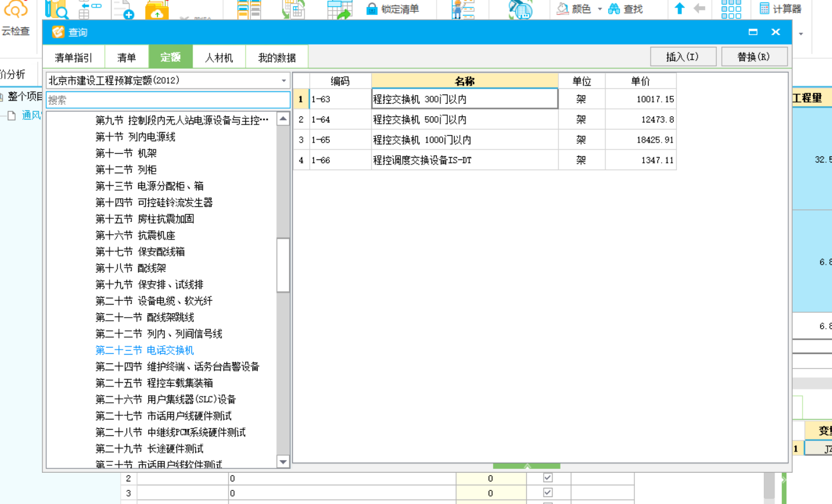
Task: Click the blue nine-square grid icon
Action: 731,9
